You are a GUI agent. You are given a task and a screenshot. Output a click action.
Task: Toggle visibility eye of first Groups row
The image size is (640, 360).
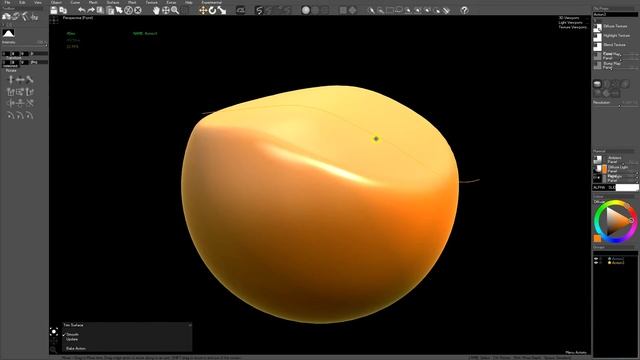coord(596,259)
